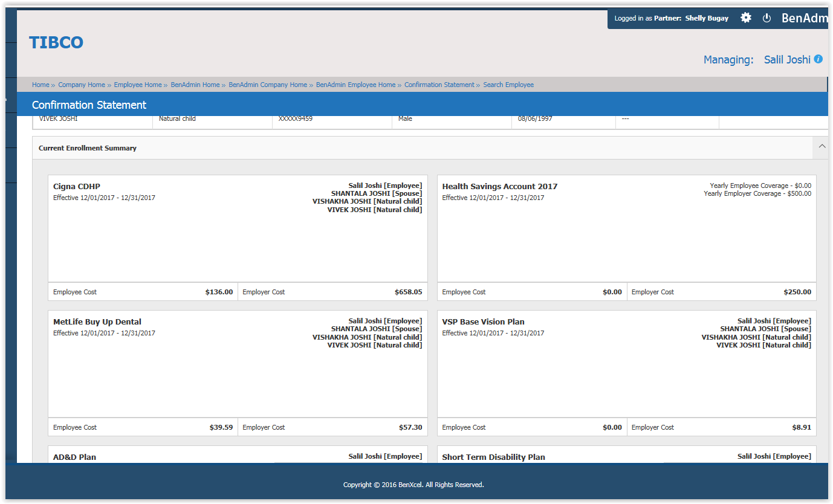
Task: Click the BenAdmin label in header
Action: (x=804, y=18)
